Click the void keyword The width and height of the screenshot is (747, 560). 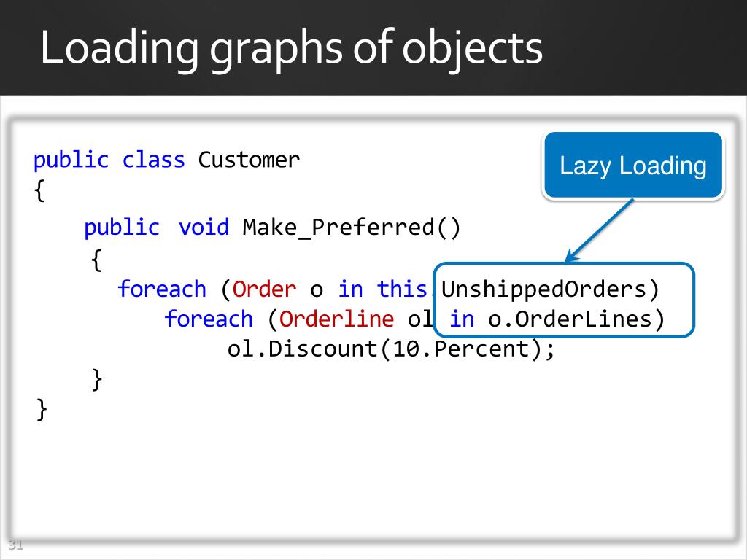click(x=204, y=227)
